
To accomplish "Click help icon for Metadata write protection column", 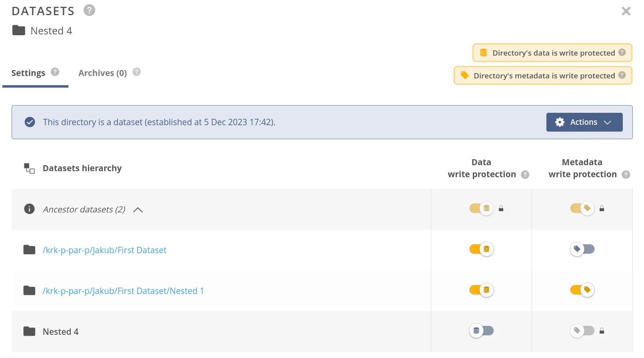I will point(626,175).
